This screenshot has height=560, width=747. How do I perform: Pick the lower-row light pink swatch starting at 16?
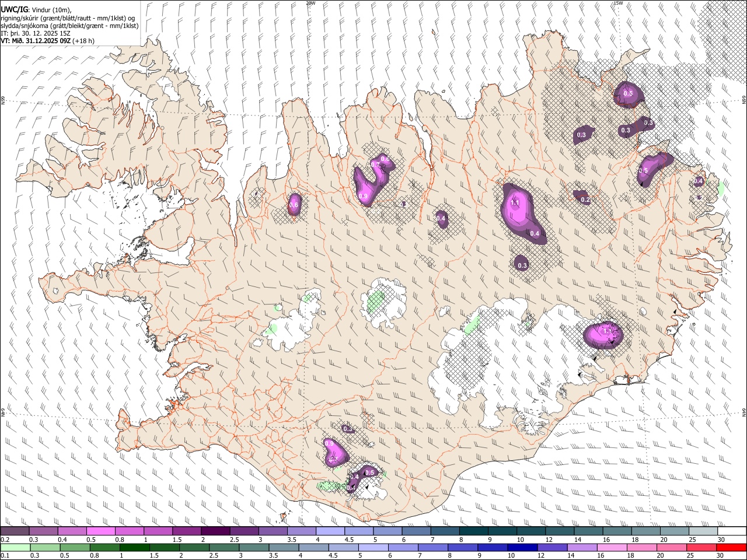coord(611,547)
